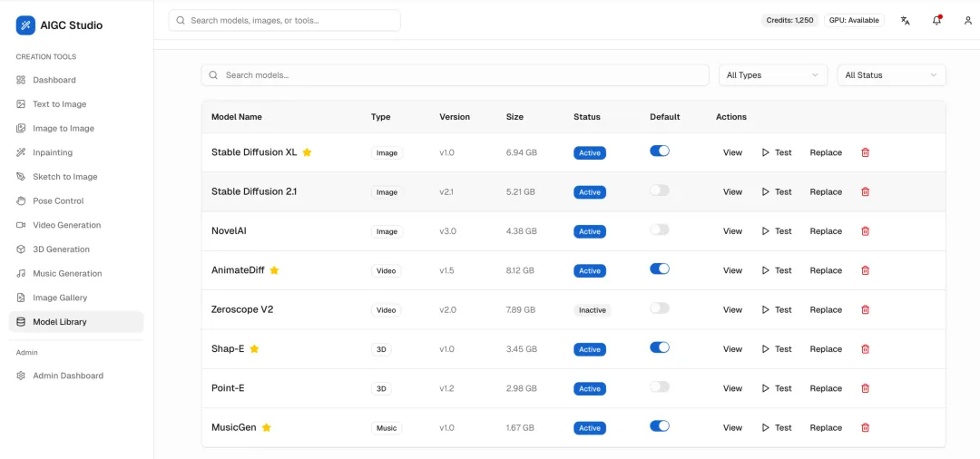
Task: Delete the MusicGen model
Action: tap(865, 428)
